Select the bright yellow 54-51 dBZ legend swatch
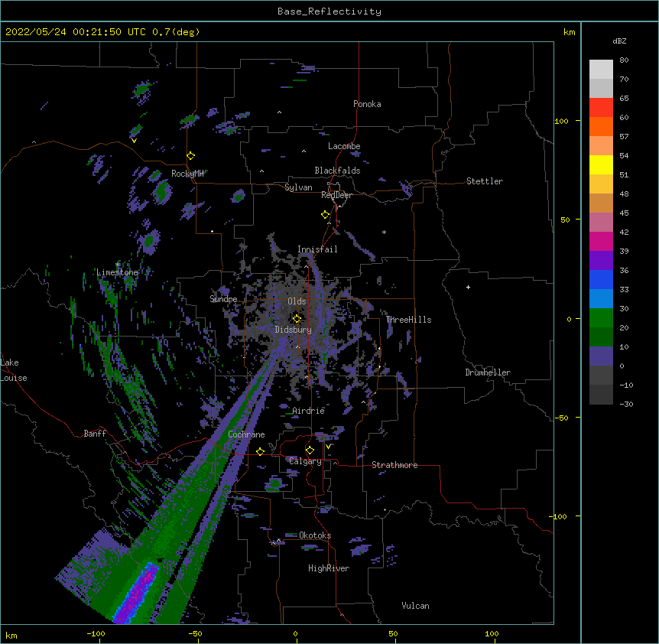Image resolution: width=659 pixels, height=644 pixels. point(601,164)
